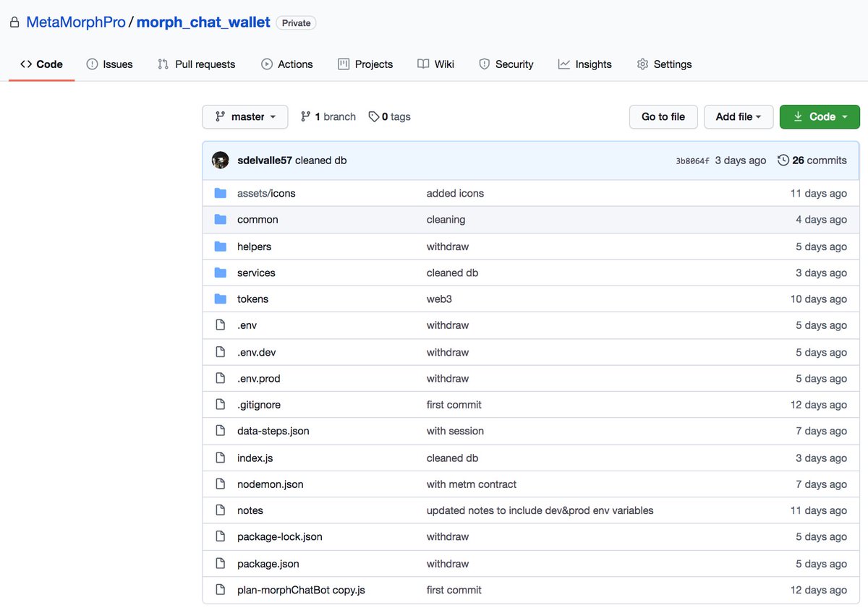The image size is (868, 613).
Task: Switch to the Actions tab
Action: click(x=287, y=64)
